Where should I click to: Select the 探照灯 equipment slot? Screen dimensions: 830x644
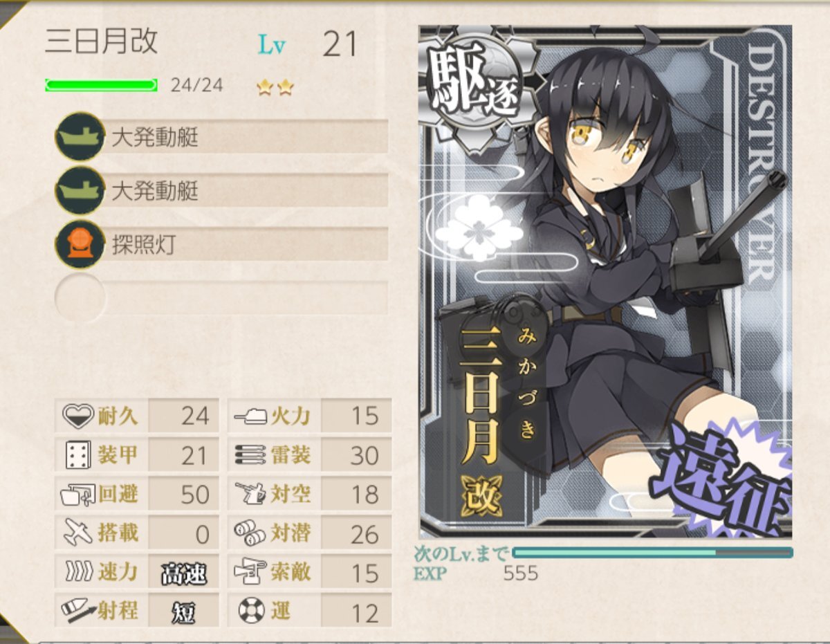click(222, 244)
